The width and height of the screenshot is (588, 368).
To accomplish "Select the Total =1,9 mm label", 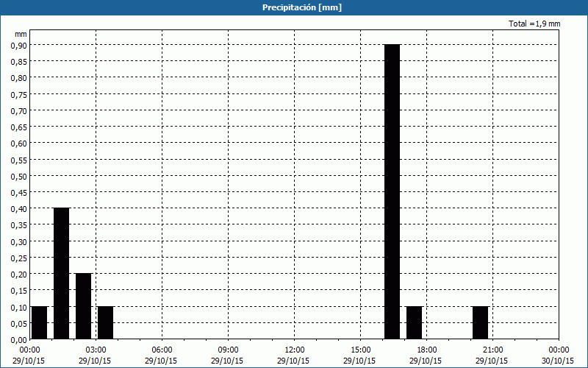I will [534, 24].
